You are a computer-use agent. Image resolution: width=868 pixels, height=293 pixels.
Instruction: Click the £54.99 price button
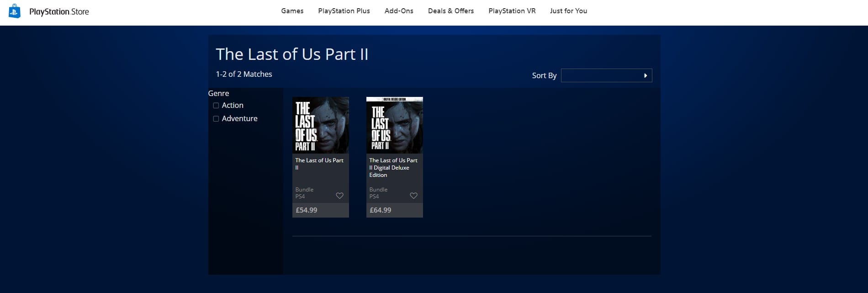(x=307, y=210)
